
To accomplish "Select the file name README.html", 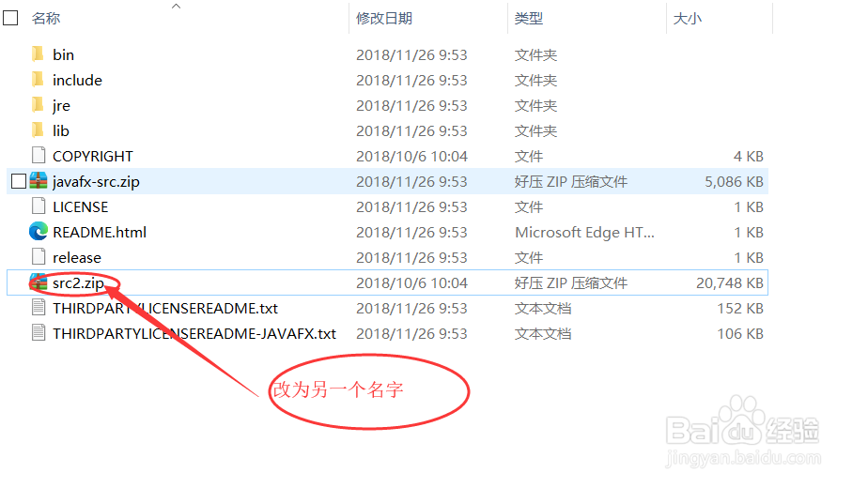I will pyautogui.click(x=100, y=233).
